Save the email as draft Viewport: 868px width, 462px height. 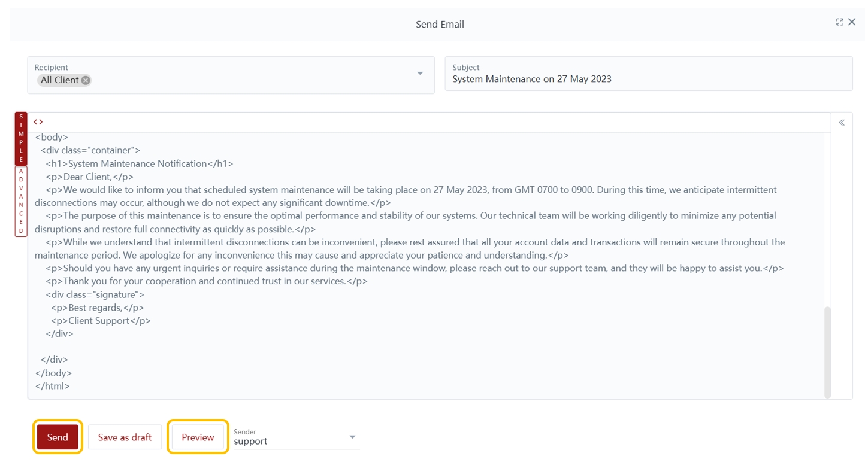click(125, 437)
